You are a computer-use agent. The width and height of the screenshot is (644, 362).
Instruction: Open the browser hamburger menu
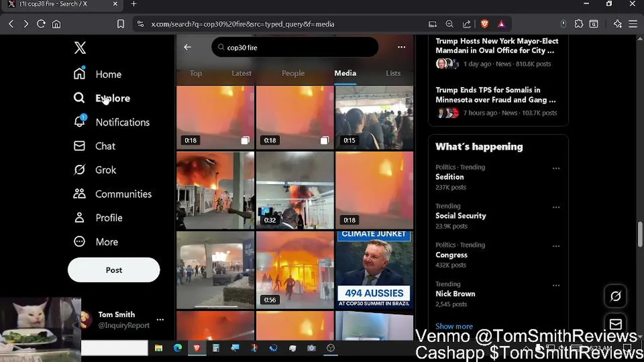point(633,24)
